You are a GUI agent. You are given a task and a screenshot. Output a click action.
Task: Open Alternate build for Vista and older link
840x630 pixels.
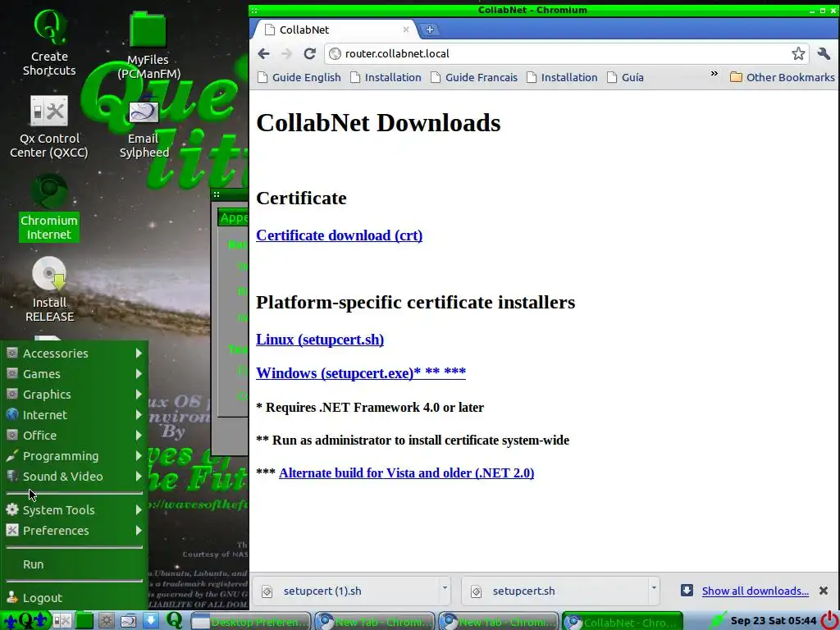pos(407,473)
